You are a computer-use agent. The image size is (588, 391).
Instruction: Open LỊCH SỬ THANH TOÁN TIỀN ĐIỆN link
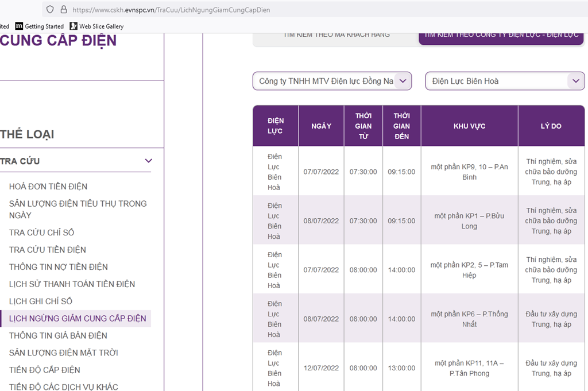(72, 284)
